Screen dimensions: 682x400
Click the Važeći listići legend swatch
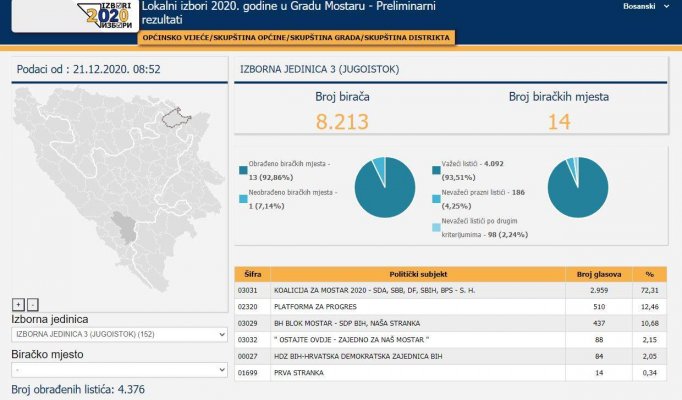(x=436, y=165)
